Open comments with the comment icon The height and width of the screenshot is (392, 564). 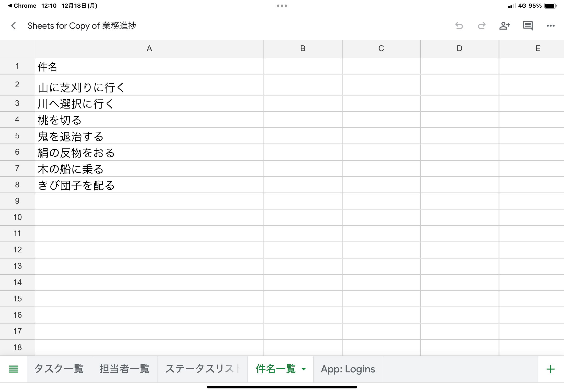(x=528, y=26)
